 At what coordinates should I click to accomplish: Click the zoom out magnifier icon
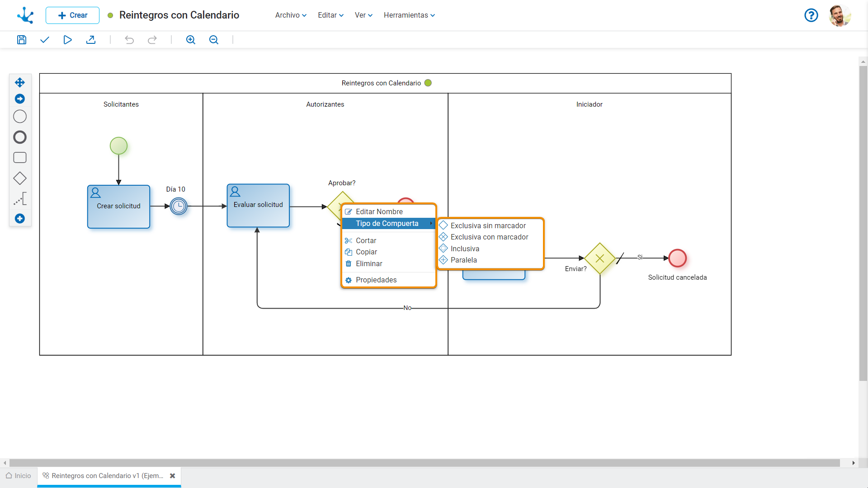pos(214,40)
